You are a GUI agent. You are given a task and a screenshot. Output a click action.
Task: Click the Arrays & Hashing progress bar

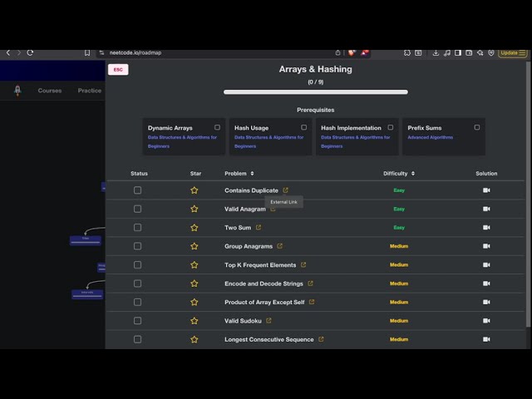pyautogui.click(x=316, y=92)
